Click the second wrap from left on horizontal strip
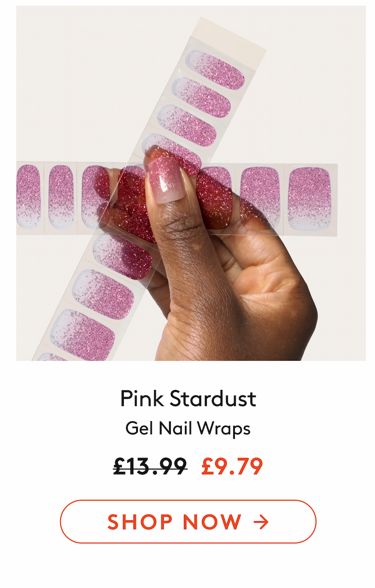375x588 pixels. (61, 196)
